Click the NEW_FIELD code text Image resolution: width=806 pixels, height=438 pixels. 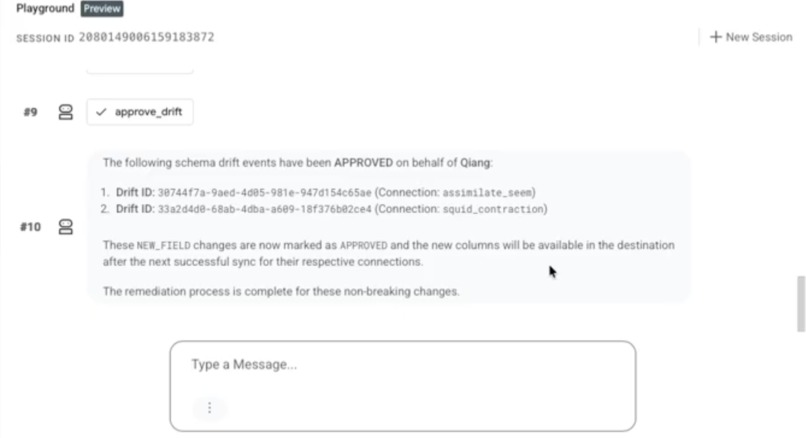[x=163, y=246]
